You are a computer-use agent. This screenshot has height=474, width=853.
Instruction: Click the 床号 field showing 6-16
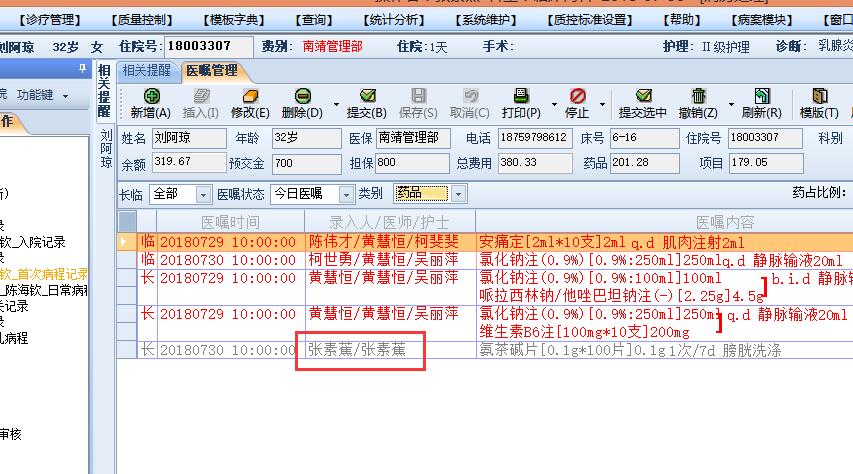click(x=645, y=138)
